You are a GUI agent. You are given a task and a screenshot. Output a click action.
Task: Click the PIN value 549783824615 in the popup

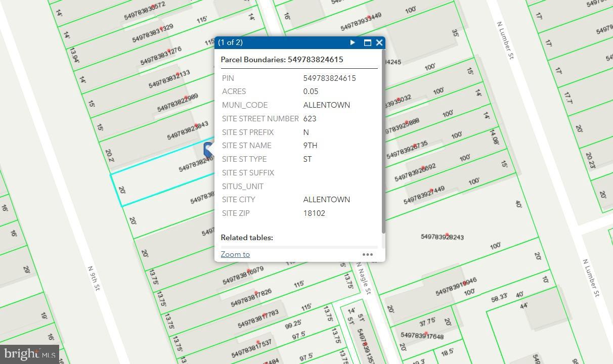(x=329, y=78)
